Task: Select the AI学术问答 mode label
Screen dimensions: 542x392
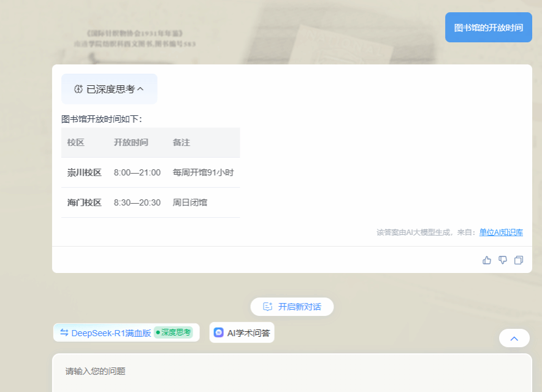Action: pyautogui.click(x=248, y=333)
